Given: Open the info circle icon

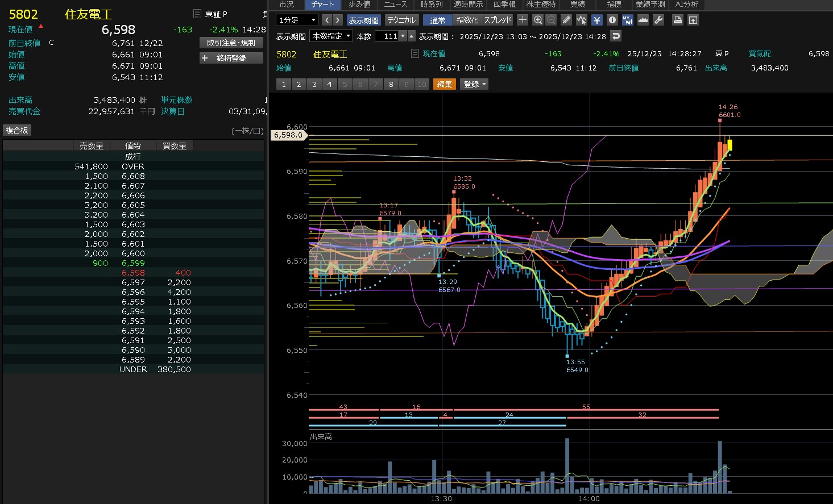Looking at the screenshot, I should 612,20.
